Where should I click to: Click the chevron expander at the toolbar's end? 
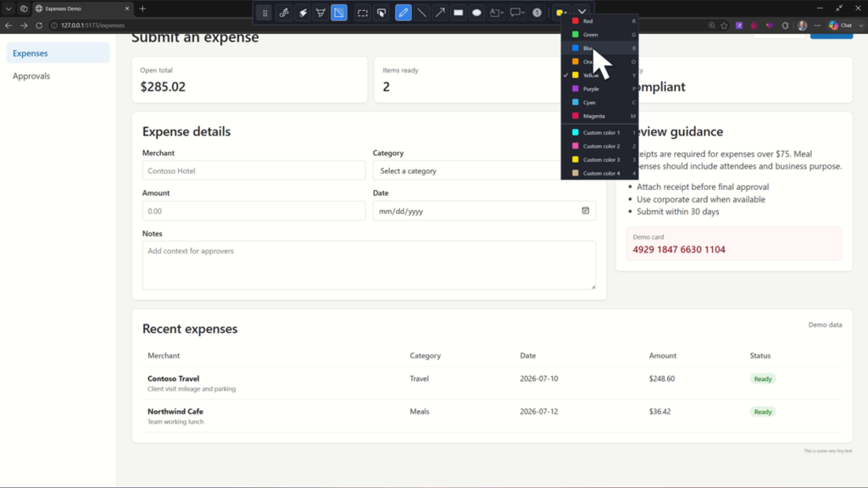point(581,13)
